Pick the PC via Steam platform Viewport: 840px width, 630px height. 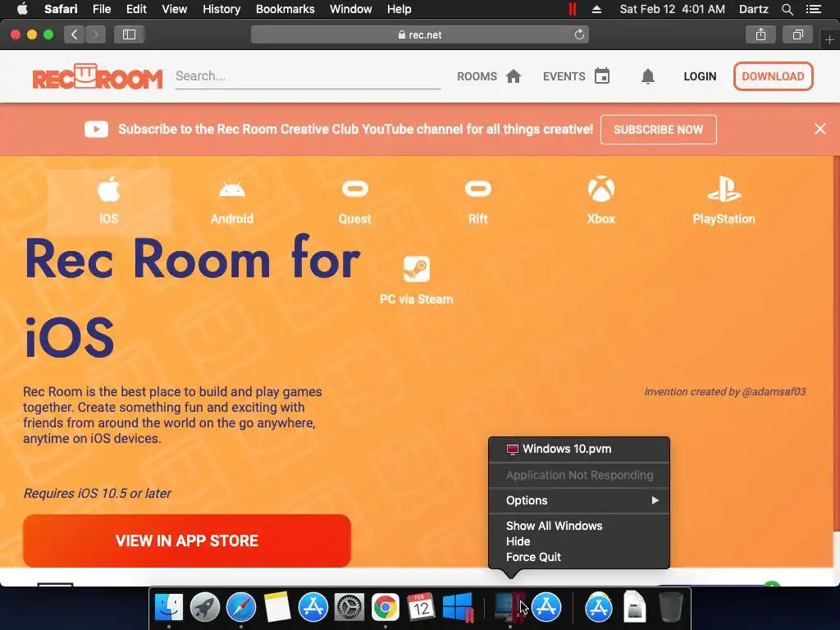[x=416, y=281]
